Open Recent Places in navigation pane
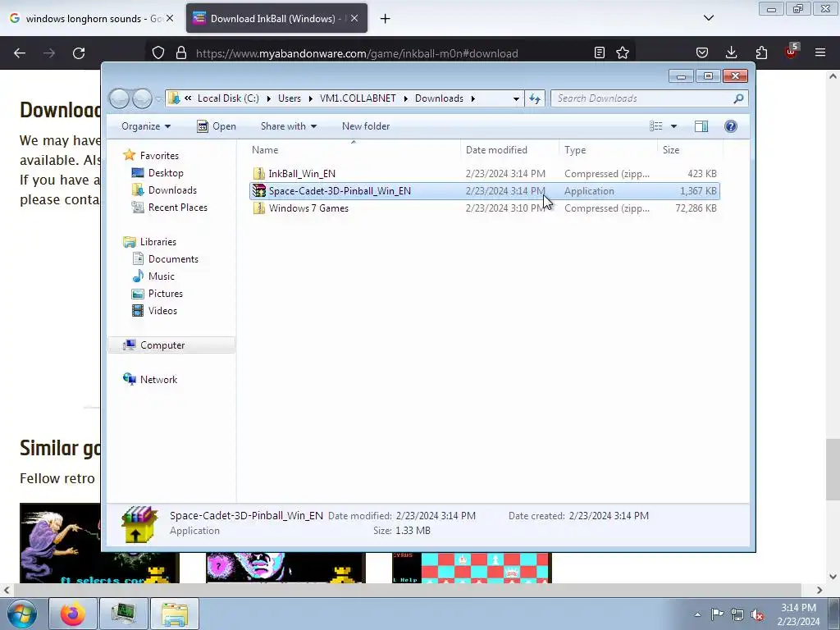The height and width of the screenshot is (630, 840). pos(178,208)
